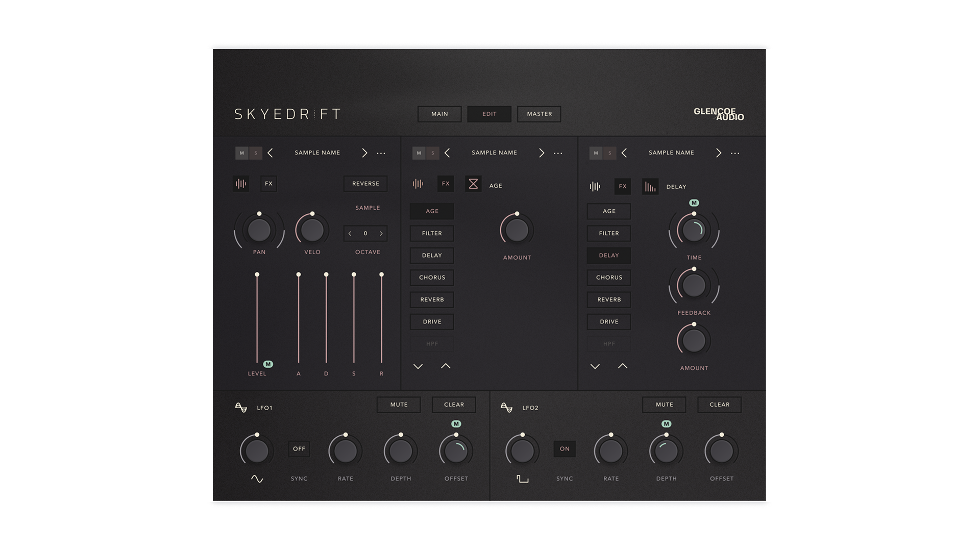Click modulation M badge above LFO1 Offset

(456, 424)
